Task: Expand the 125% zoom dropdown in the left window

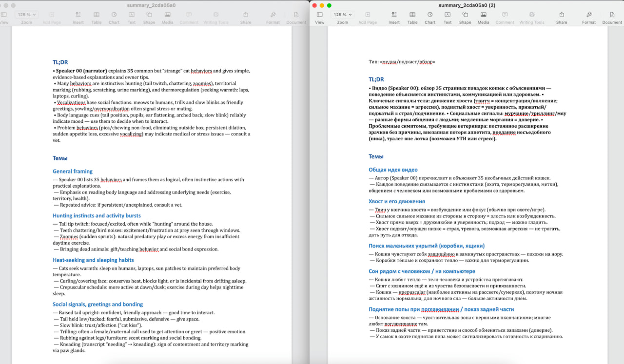Action: [27, 15]
